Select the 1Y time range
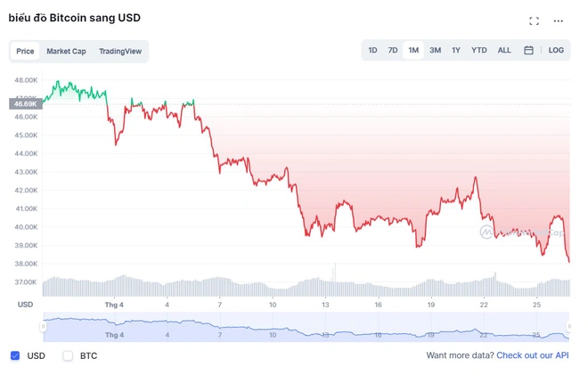Screen dimensions: 588x375 click(456, 51)
